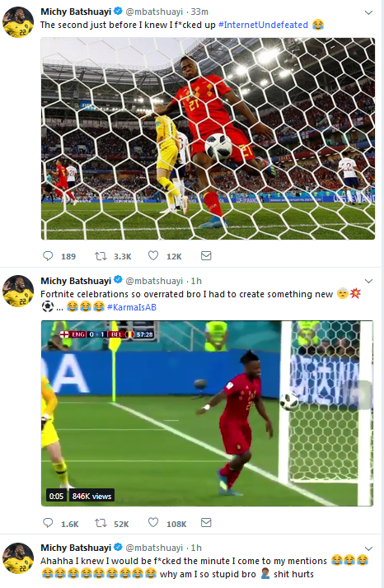Open the Michy Batshuayi name on the first tweet
384x588 pixels.
76,12
